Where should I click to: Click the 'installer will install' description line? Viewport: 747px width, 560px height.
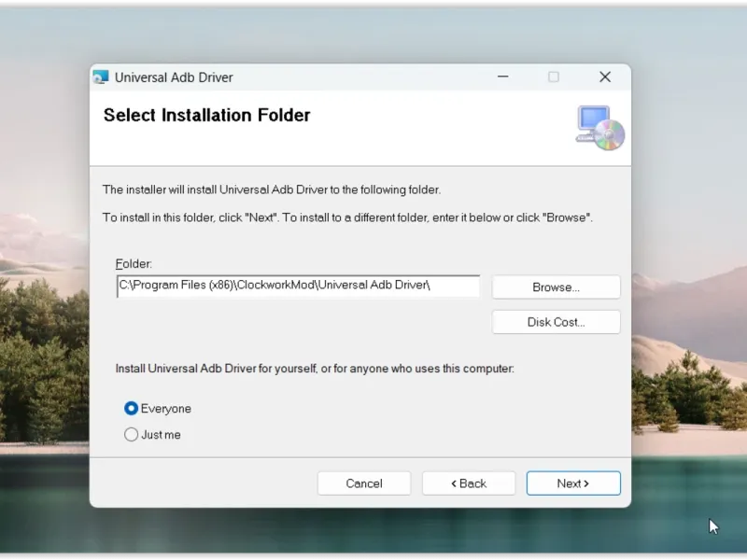pyautogui.click(x=272, y=189)
